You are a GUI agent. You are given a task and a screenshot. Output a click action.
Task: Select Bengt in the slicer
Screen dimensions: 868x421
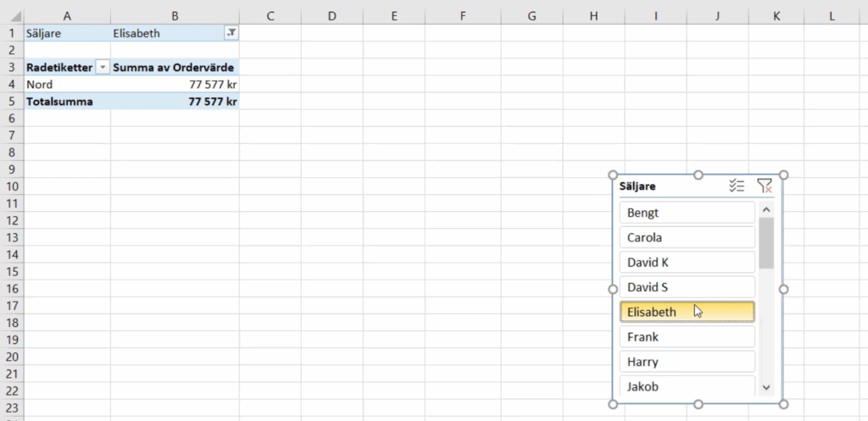[x=687, y=213]
